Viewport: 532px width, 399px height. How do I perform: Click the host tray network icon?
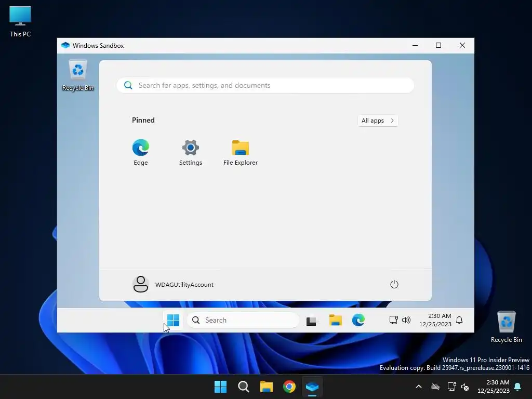(451, 387)
